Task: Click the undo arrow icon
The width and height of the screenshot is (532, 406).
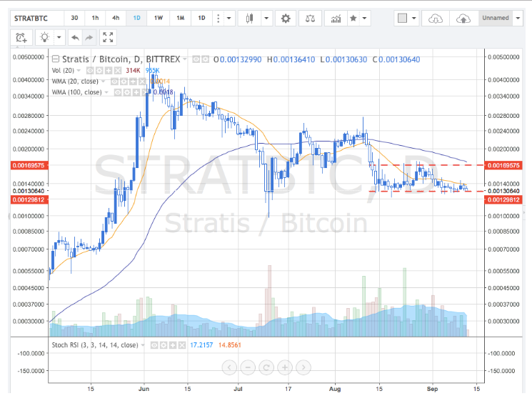Action: pos(73,37)
